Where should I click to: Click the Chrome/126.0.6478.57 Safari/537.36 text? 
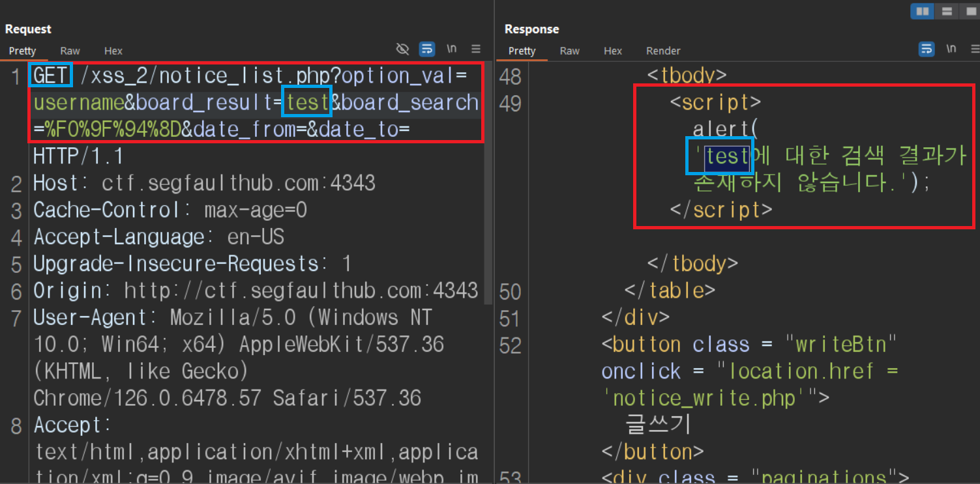pyautogui.click(x=227, y=398)
